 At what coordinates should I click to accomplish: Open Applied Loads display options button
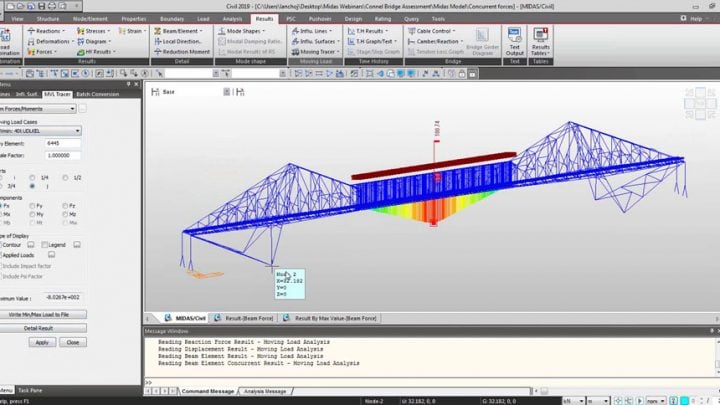[51, 254]
